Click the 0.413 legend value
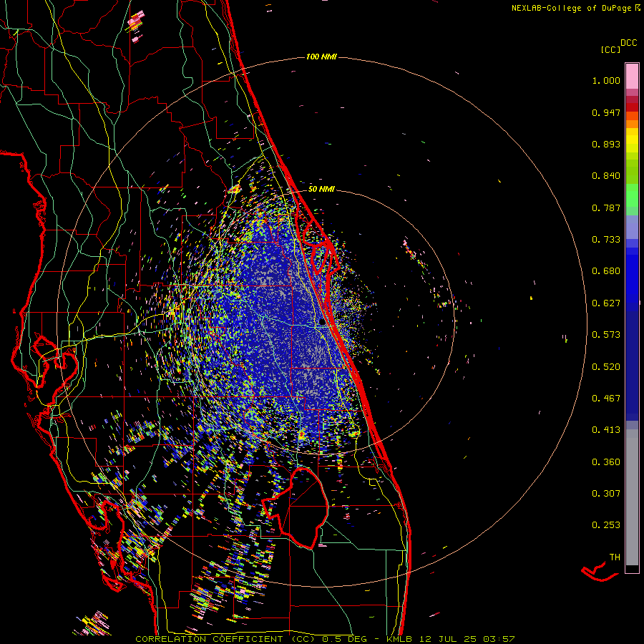This screenshot has width=644, height=644. [x=606, y=430]
